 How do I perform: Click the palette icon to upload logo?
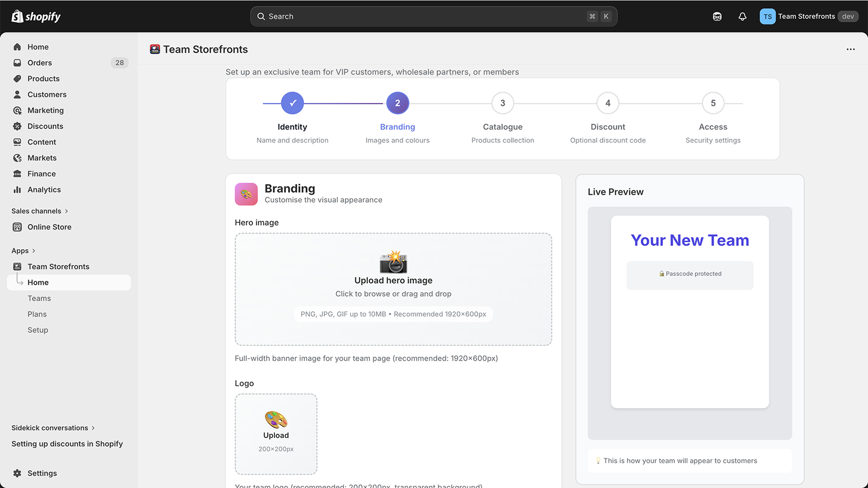click(276, 420)
